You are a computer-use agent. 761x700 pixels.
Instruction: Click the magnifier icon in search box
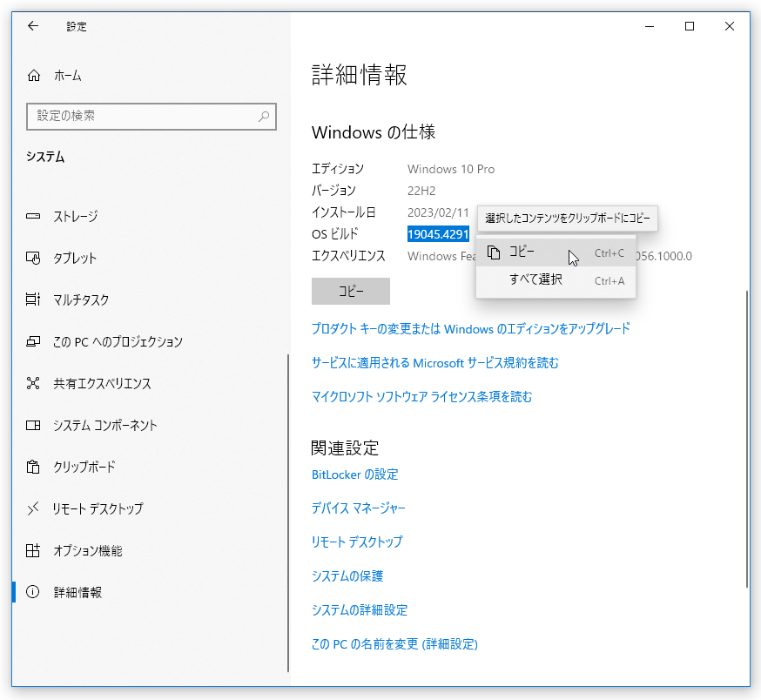click(264, 117)
